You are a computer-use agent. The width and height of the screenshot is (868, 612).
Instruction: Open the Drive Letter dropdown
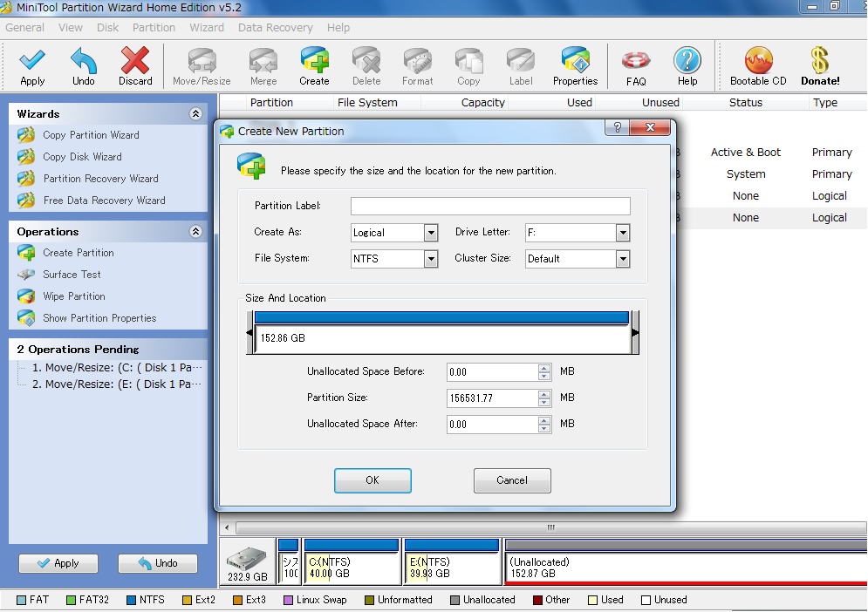pos(623,233)
